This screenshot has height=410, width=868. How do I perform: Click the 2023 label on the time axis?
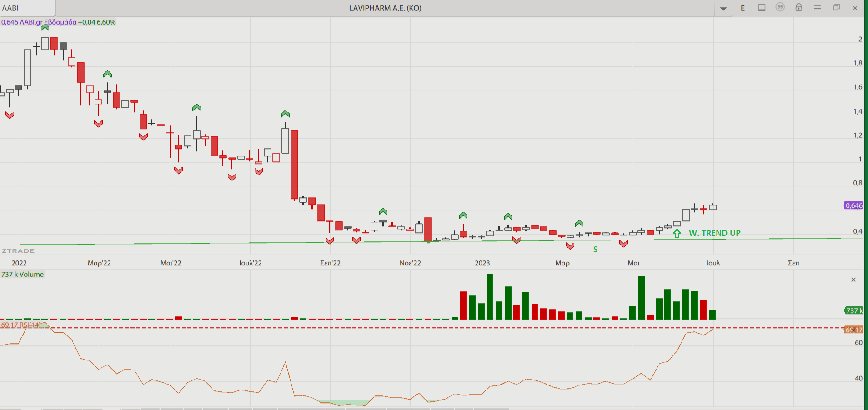482,263
